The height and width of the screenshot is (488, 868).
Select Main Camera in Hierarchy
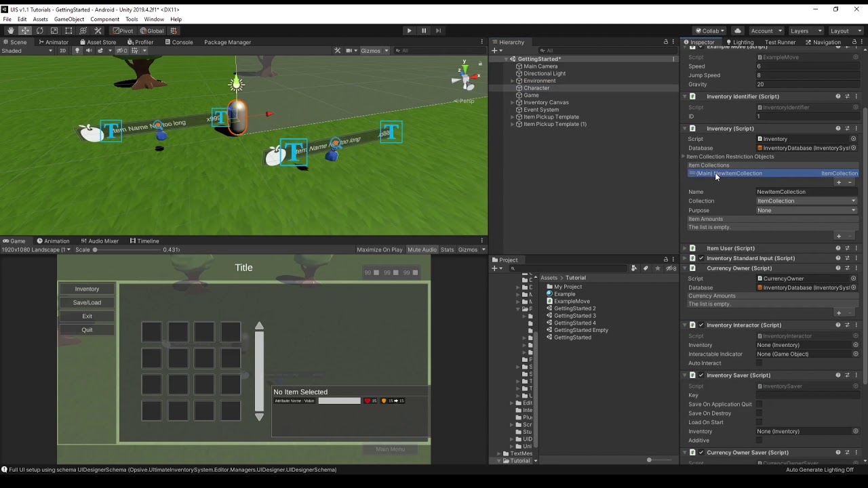[540, 66]
